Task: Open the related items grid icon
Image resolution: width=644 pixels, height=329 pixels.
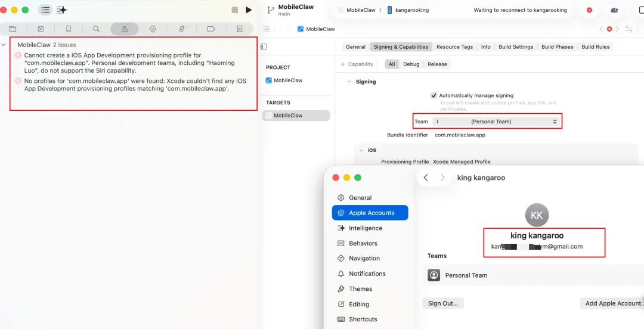Action: (x=267, y=29)
